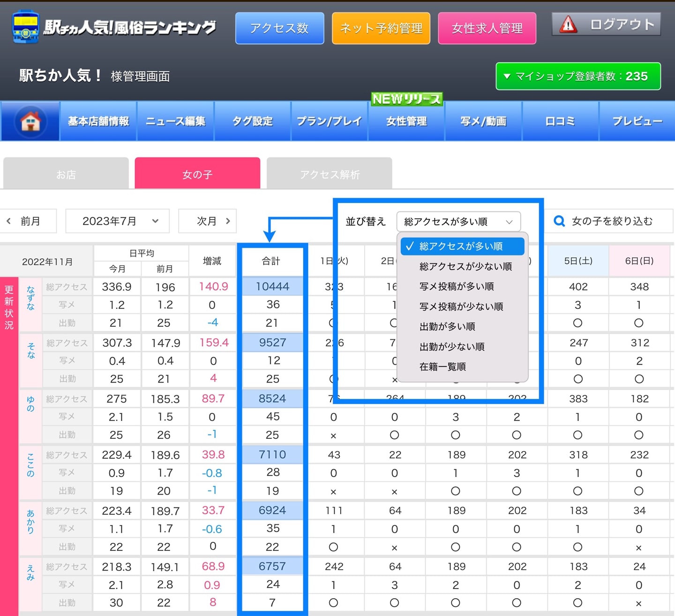Click the 駅チカ人気 train logo icon
The image size is (675, 616).
click(x=26, y=27)
